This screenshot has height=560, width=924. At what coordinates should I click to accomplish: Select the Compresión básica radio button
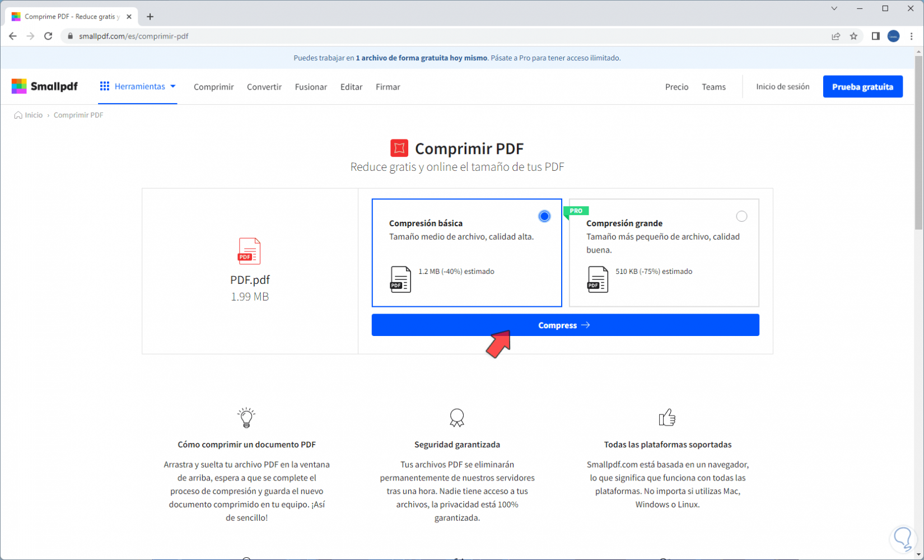point(544,216)
